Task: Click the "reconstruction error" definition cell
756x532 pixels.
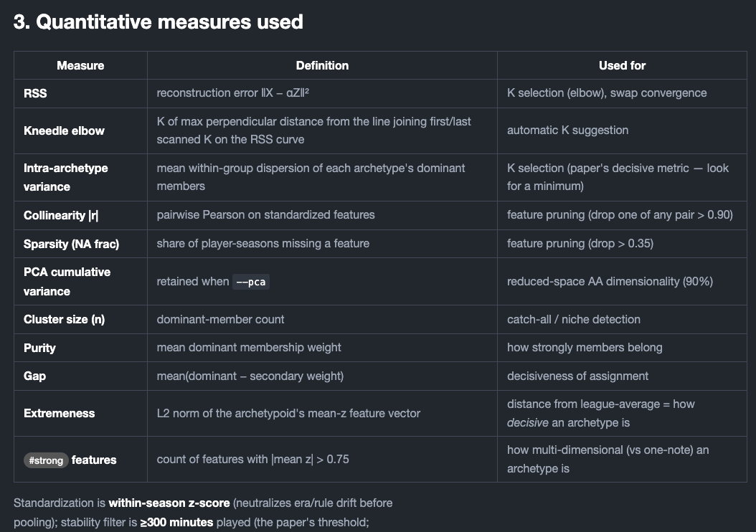Action: 322,93
